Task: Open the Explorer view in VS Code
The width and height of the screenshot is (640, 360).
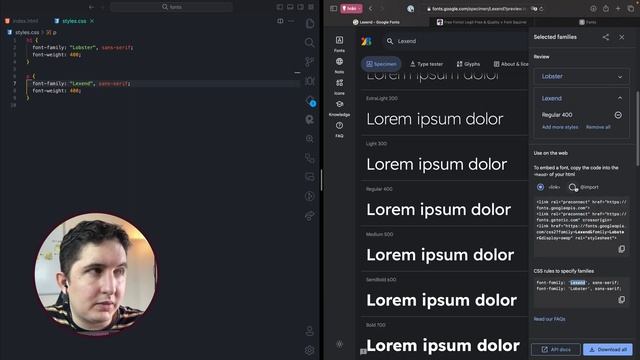Action: point(310,24)
